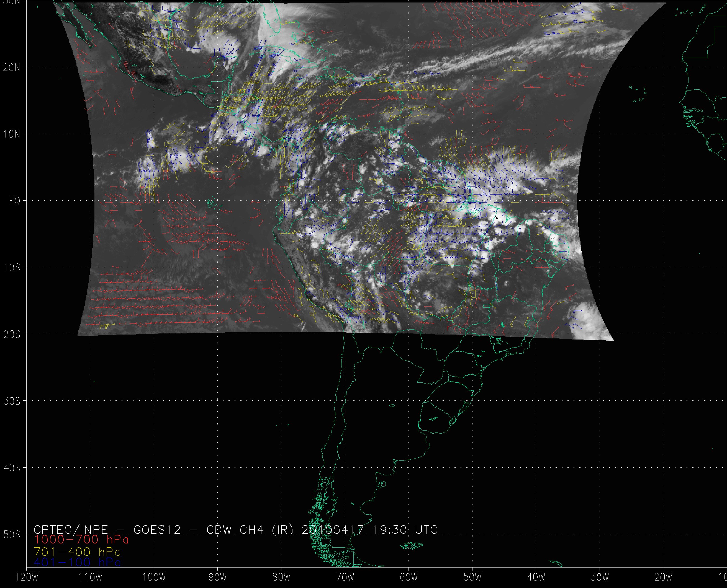This screenshot has width=727, height=588.
Task: Click the 40W longitude axis label
Action: 536,577
